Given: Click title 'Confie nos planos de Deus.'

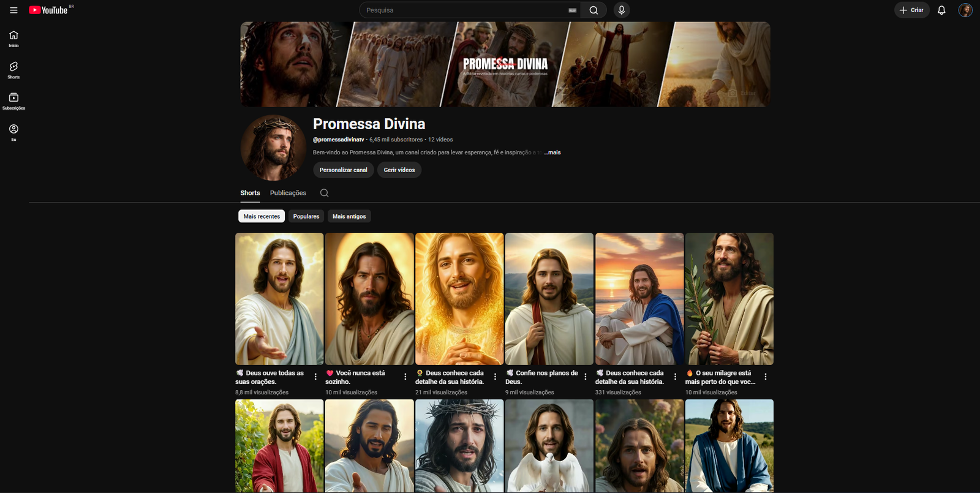Looking at the screenshot, I should click(x=542, y=377).
